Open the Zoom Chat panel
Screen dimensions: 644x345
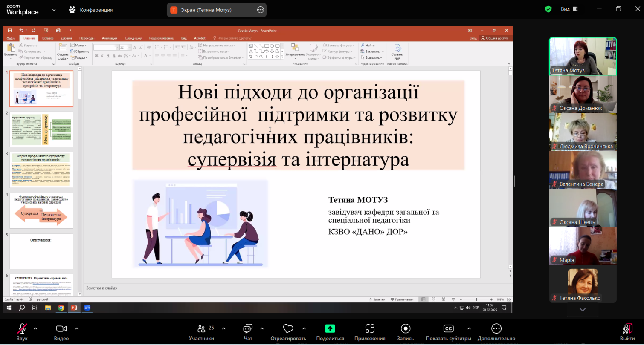[248, 329]
